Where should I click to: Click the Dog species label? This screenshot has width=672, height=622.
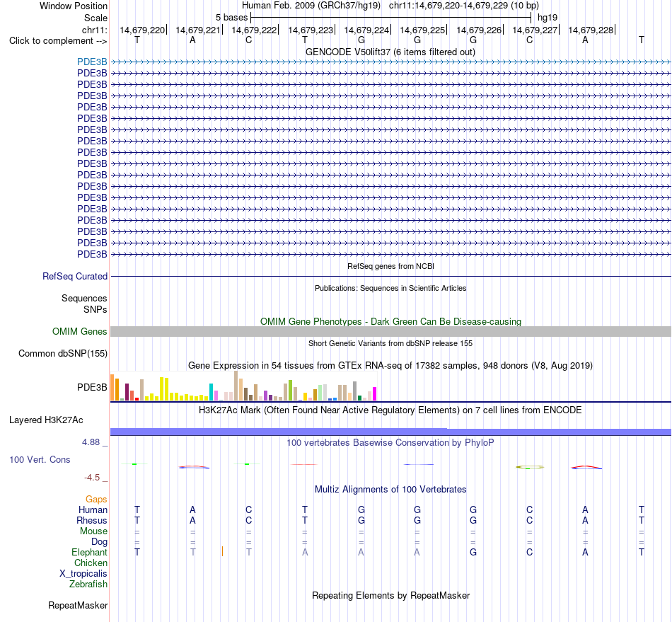100,542
